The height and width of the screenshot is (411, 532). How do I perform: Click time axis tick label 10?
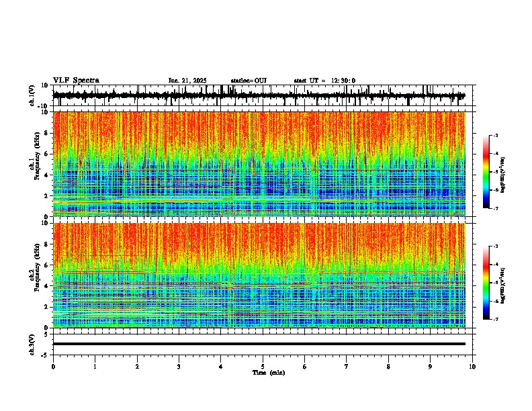point(472,367)
